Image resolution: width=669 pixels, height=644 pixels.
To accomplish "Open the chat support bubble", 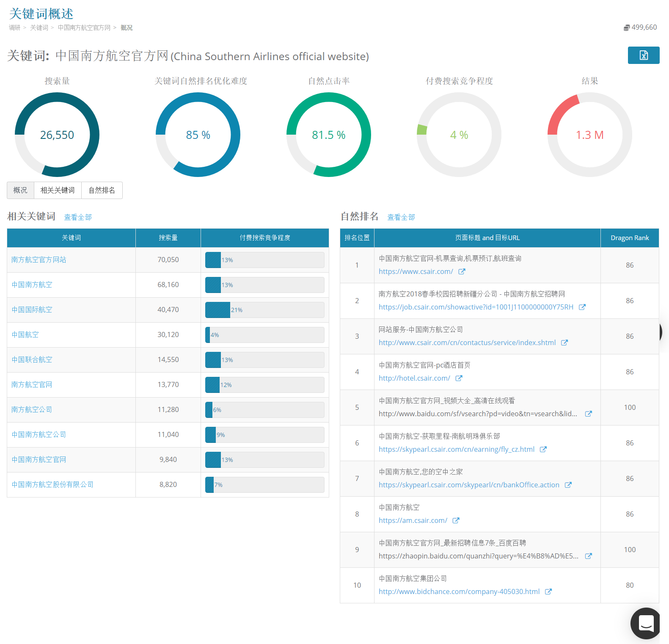I will (x=646, y=623).
